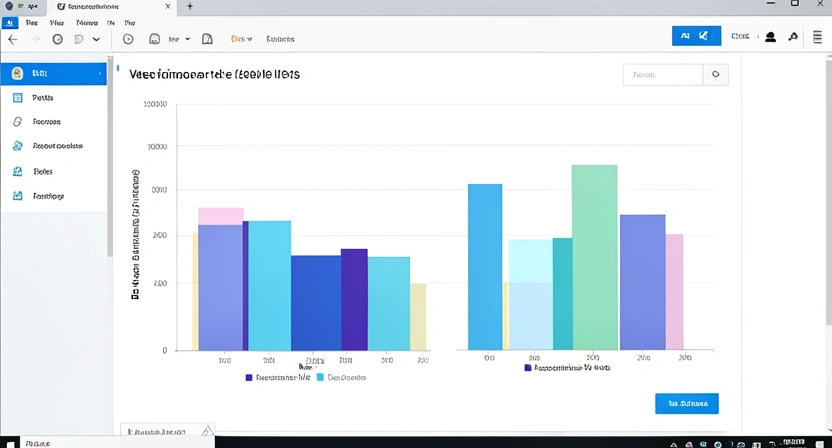Click the blue button below the right chart
Viewport: 832px width, 448px height.
click(686, 403)
